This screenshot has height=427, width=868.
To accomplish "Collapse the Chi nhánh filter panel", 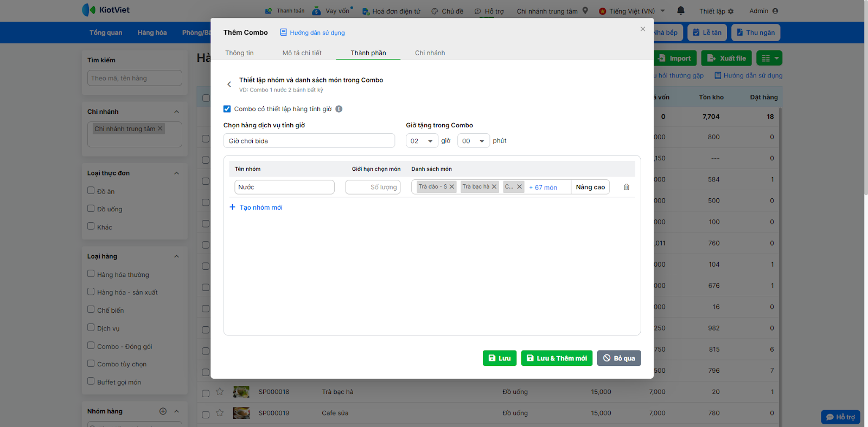I will tap(176, 112).
